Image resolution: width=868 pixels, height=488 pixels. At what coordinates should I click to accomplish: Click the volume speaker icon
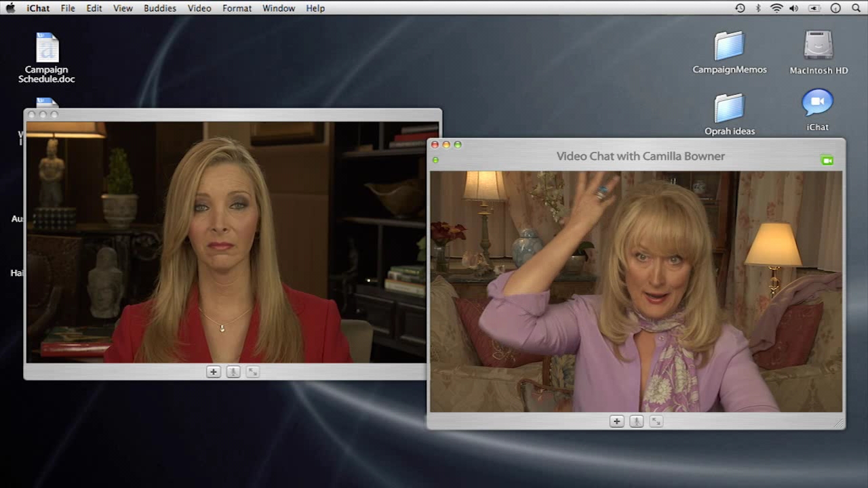tap(794, 8)
